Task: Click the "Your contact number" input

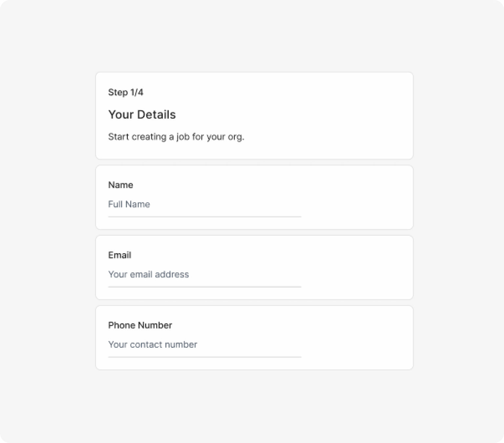Action: coord(204,345)
